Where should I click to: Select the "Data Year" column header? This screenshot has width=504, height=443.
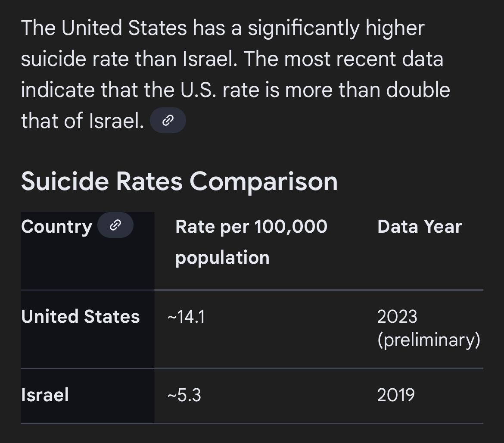[419, 227]
